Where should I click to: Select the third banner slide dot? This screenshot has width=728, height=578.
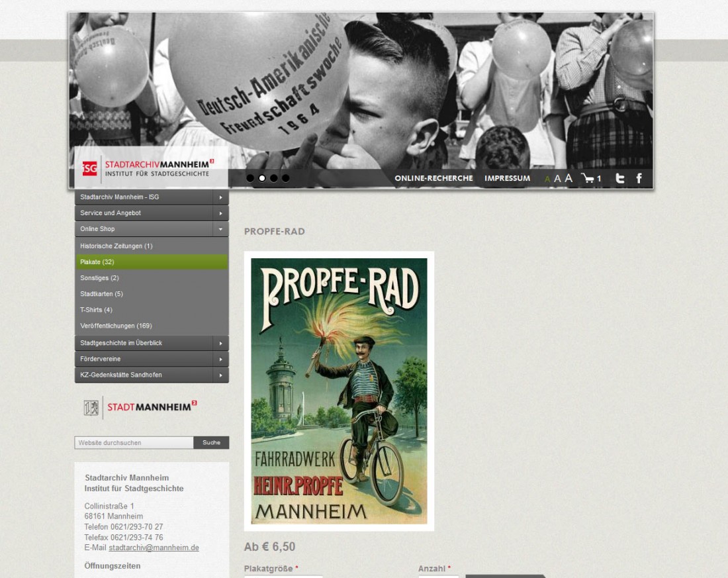[274, 178]
